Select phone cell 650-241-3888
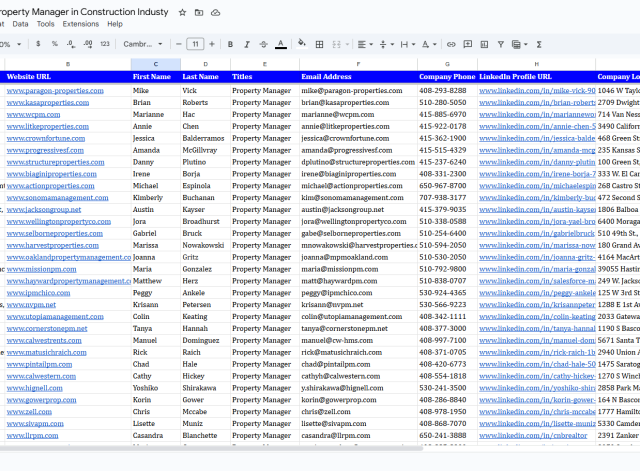 point(447,435)
